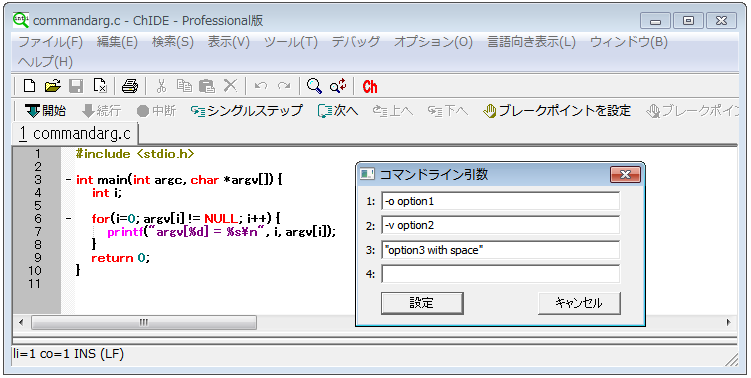751x378 pixels.
Task: Minimize the ChIDE main window
Action: (656, 21)
